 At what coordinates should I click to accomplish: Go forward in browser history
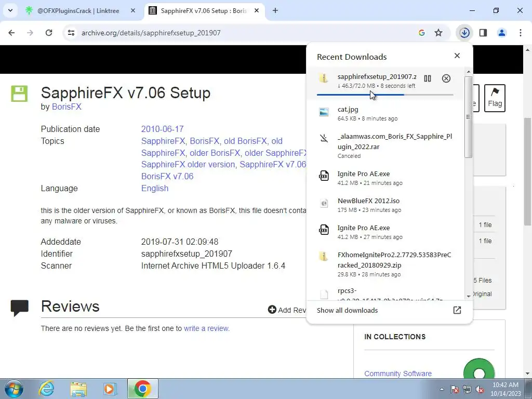point(30,33)
